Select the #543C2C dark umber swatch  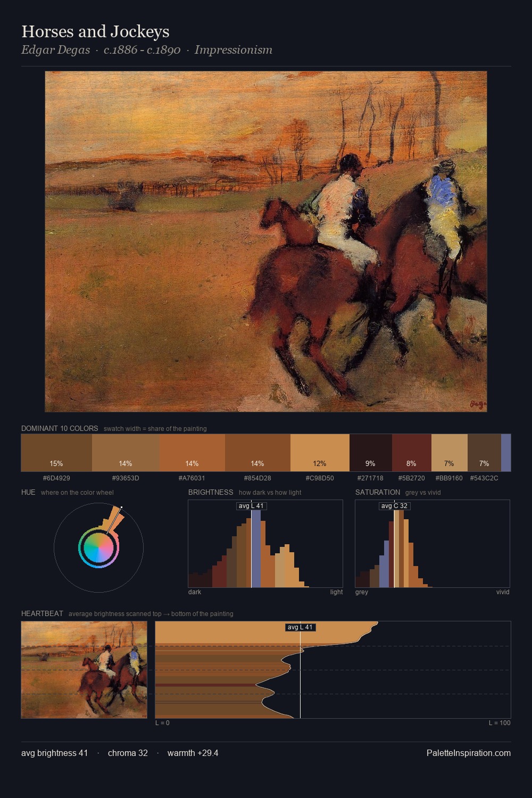(484, 453)
